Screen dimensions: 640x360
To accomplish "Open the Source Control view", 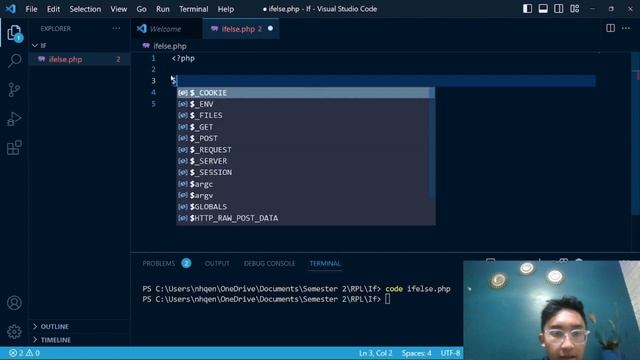I will 14,89.
